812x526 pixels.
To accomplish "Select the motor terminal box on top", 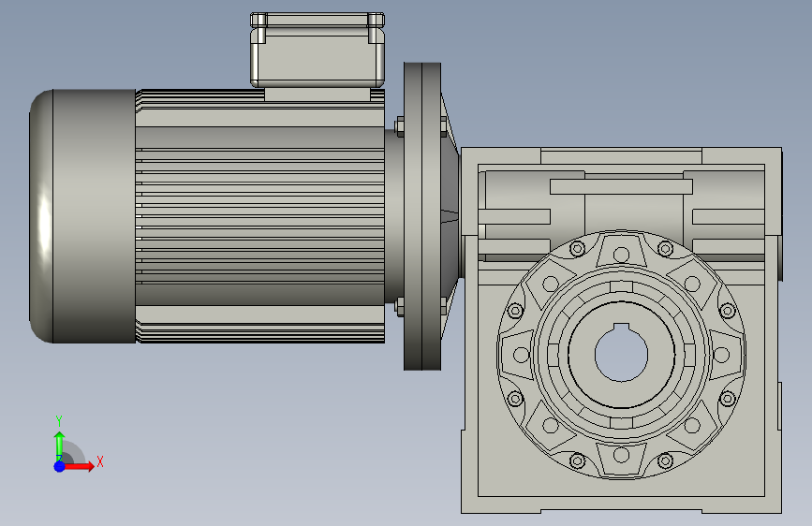I will pos(317,51).
